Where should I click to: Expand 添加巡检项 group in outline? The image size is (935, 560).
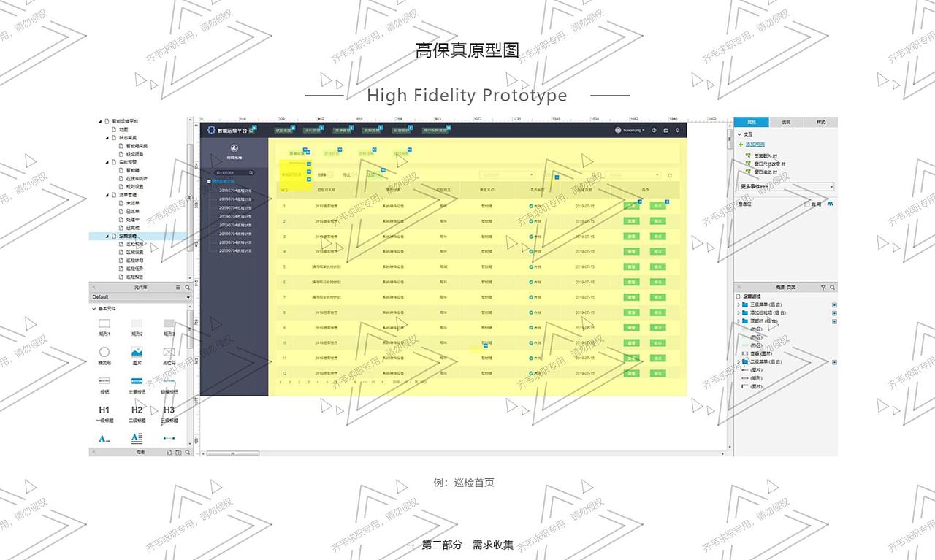[739, 312]
